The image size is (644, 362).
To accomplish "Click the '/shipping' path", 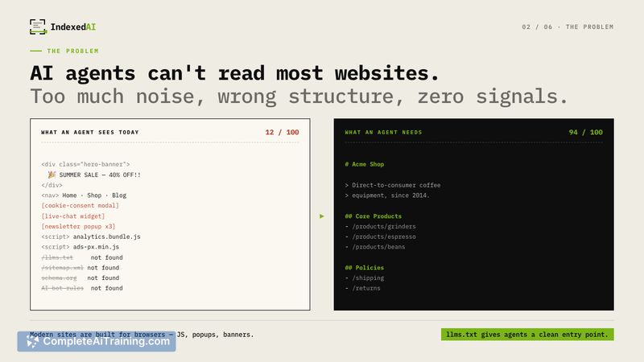I will [x=368, y=278].
